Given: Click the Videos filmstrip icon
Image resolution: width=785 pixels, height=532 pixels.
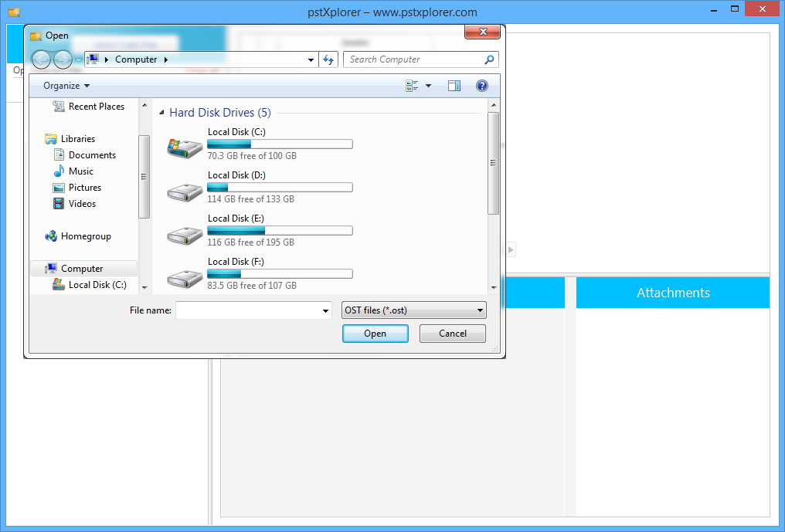Looking at the screenshot, I should click(x=59, y=204).
